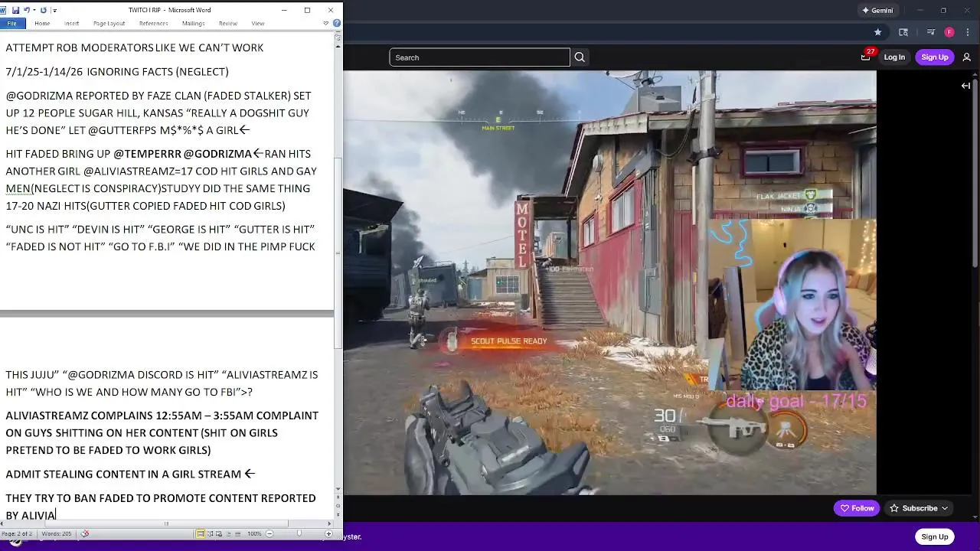Zoom out with the minus button
This screenshot has height=551, width=980.
[x=269, y=533]
